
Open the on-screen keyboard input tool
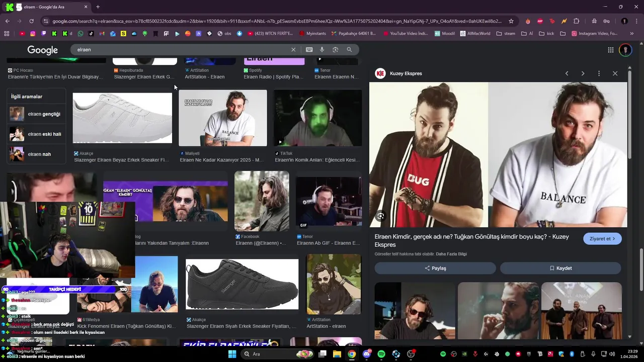pos(309,50)
